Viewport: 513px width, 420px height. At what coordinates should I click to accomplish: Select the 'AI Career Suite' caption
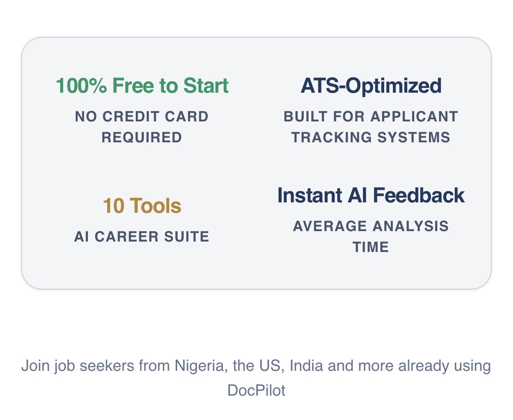pos(142,237)
